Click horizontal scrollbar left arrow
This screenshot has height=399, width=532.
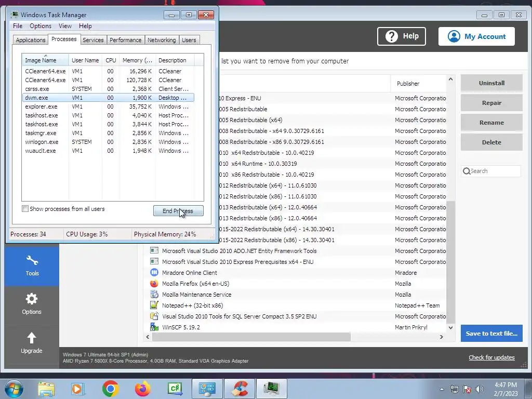[148, 337]
